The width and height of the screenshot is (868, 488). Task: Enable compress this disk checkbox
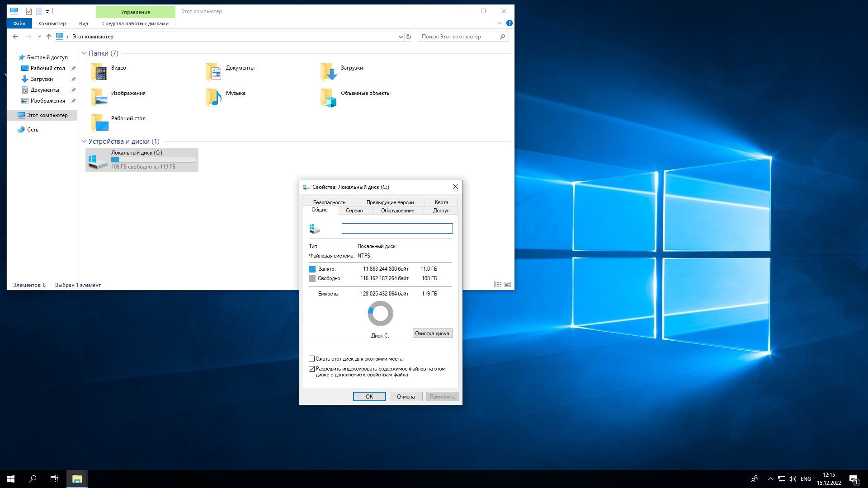[312, 359]
